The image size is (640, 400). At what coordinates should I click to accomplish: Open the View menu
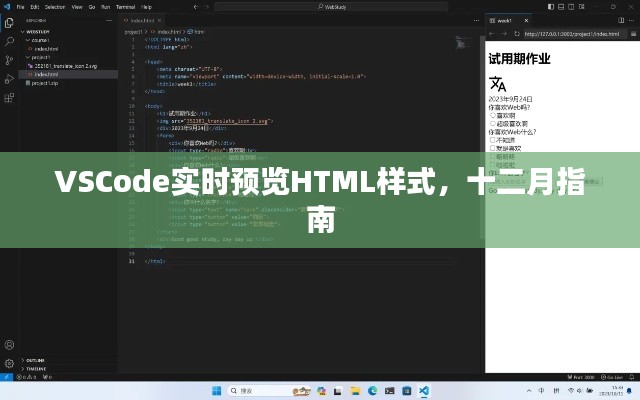coord(77,7)
